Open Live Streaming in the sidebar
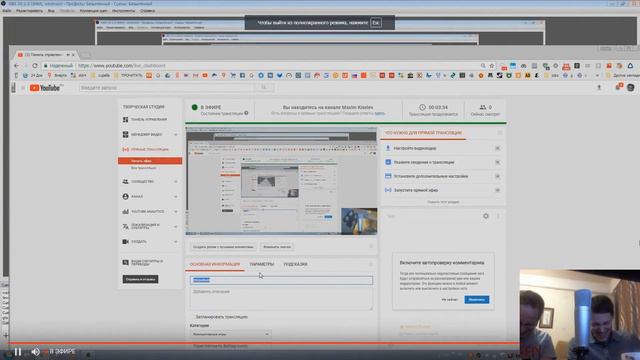The height and width of the screenshot is (360, 640). point(145,149)
